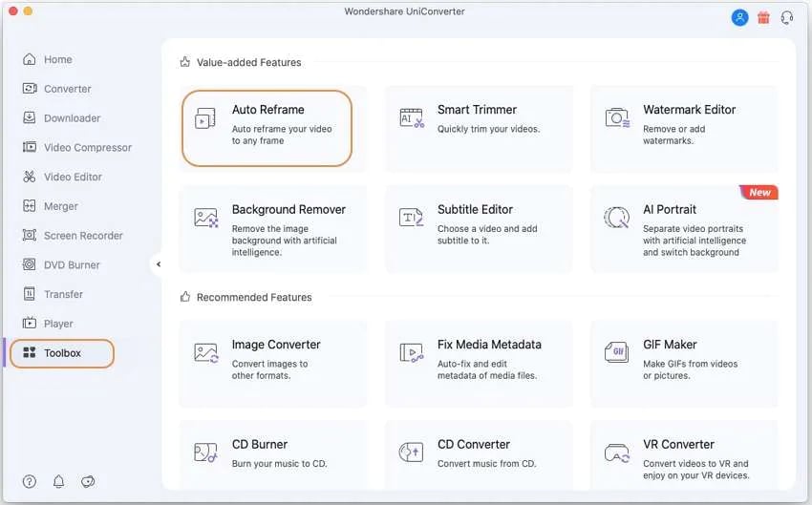Click the VR Converter headset icon
812x505 pixels.
[x=617, y=452]
